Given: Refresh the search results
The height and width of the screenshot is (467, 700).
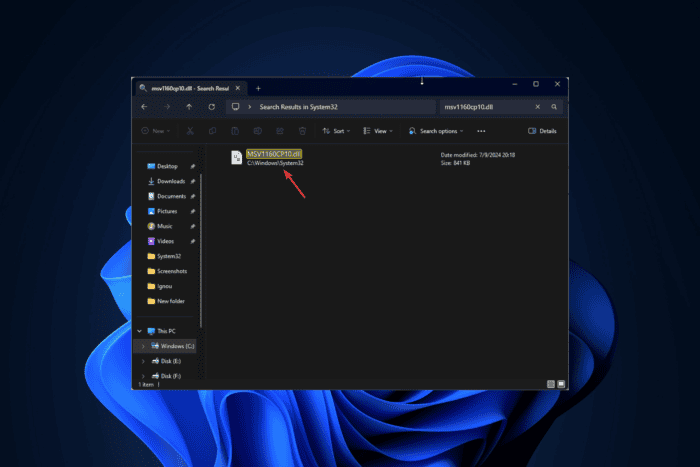Looking at the screenshot, I should [x=212, y=107].
